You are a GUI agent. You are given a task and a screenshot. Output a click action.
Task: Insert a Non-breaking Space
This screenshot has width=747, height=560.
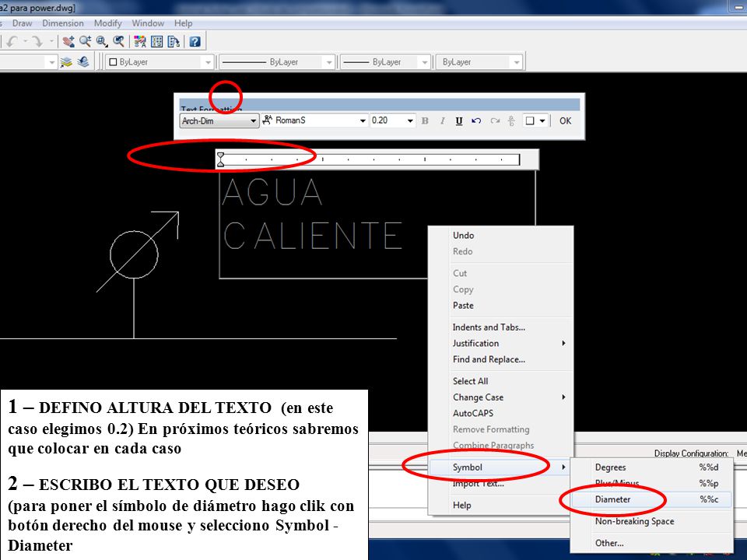pyautogui.click(x=651, y=521)
